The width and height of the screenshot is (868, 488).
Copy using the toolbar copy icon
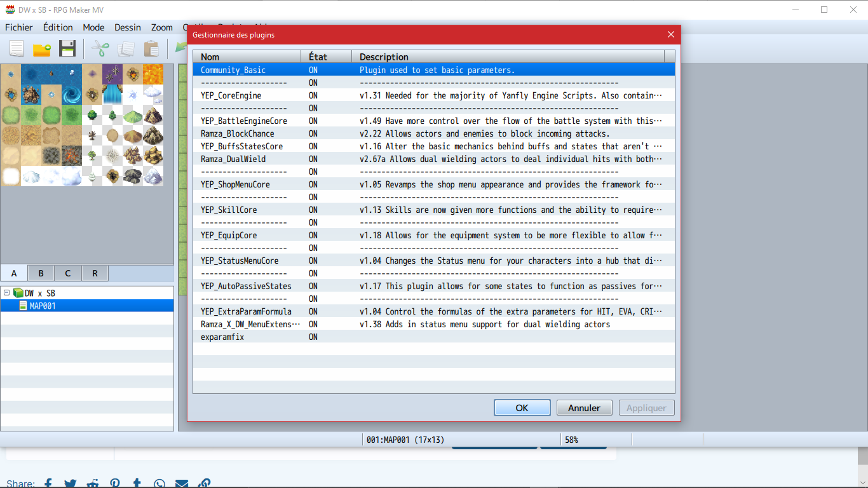(126, 48)
